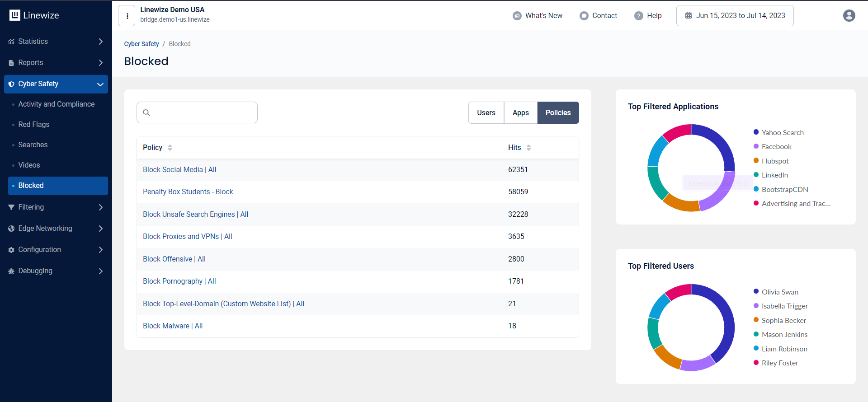Open the Penalty Box Students - Block link
This screenshot has height=402, width=868.
point(188,192)
